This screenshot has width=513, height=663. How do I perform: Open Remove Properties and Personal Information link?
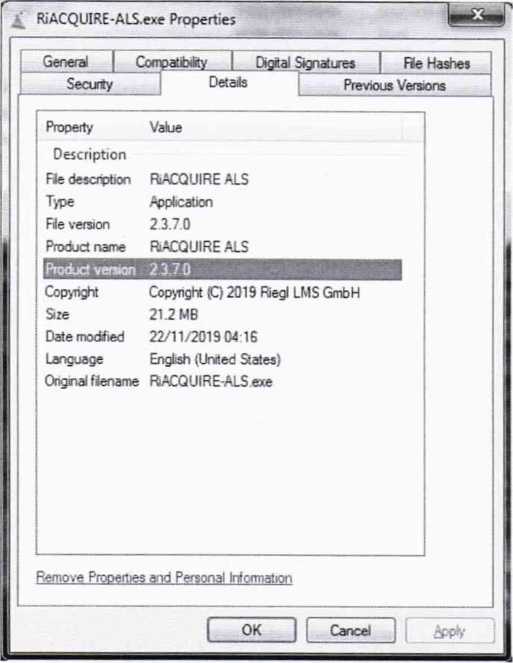164,578
